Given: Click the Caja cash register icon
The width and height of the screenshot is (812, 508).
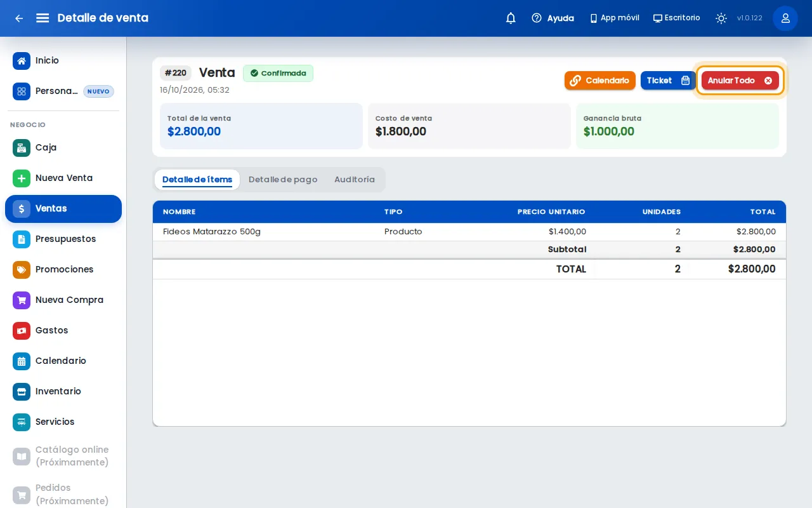Looking at the screenshot, I should [x=22, y=148].
